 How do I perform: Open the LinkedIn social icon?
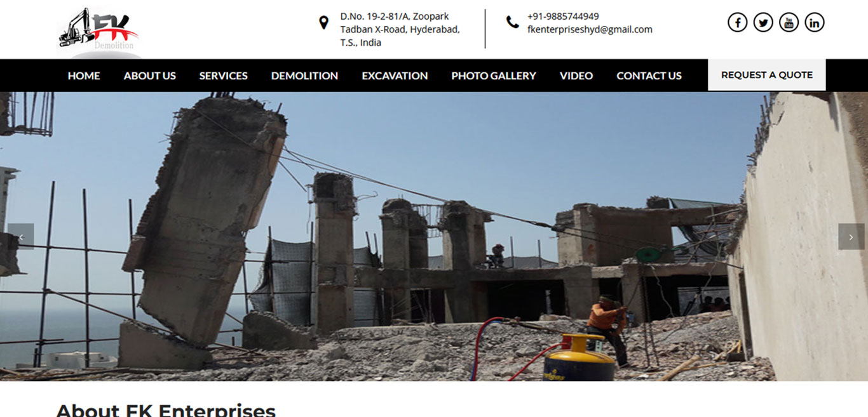pos(815,23)
